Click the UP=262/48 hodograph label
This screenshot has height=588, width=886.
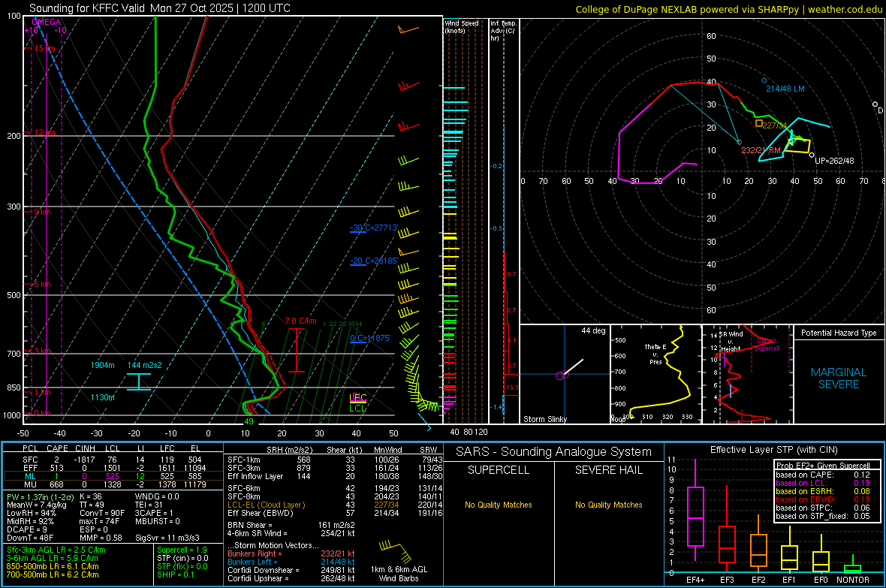pos(835,161)
